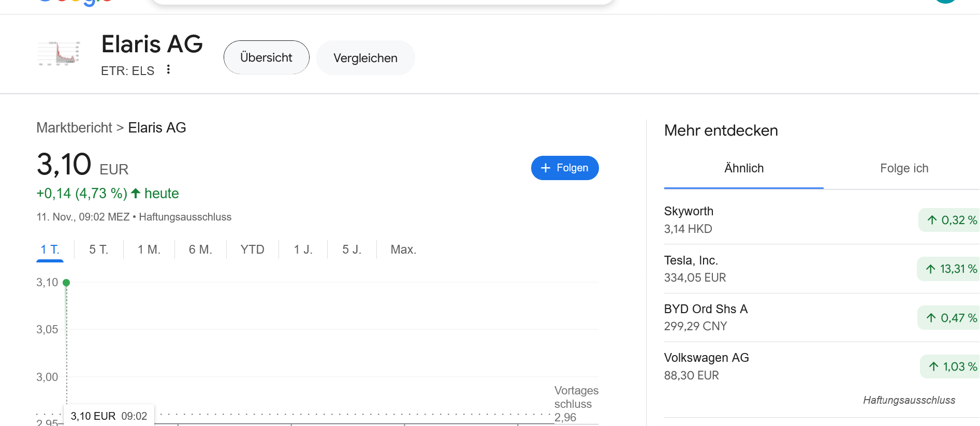Switch to the Folge ich tab
980x426 pixels.
click(x=904, y=169)
